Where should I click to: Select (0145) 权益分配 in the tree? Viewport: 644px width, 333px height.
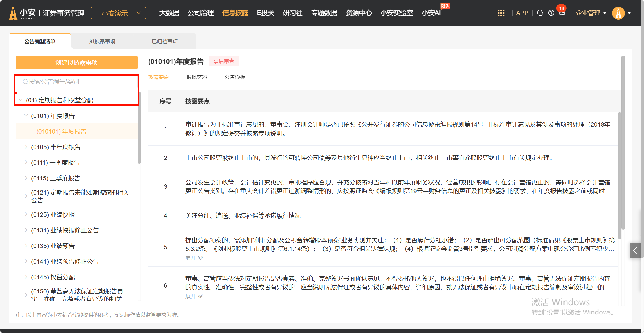(53, 277)
